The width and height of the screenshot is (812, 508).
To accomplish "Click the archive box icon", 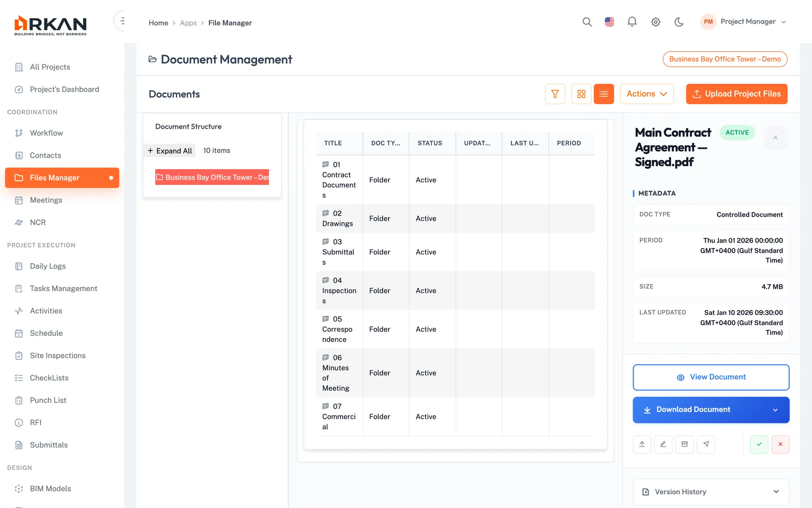I will 685,444.
